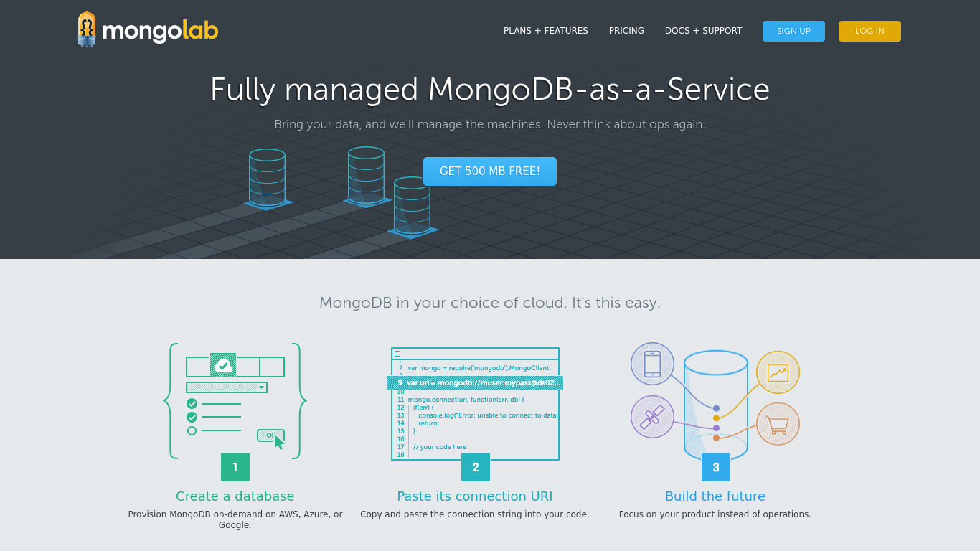Select the Build the future heading

coord(715,496)
